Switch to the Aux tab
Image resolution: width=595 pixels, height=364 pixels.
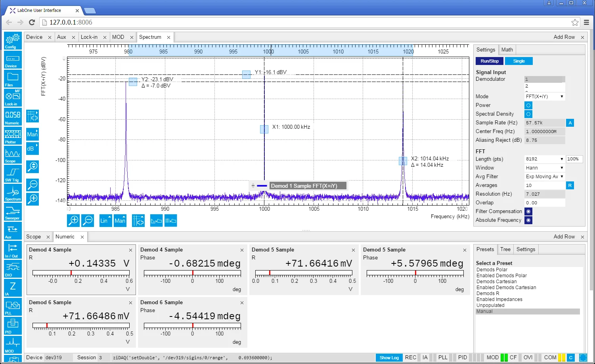point(61,37)
